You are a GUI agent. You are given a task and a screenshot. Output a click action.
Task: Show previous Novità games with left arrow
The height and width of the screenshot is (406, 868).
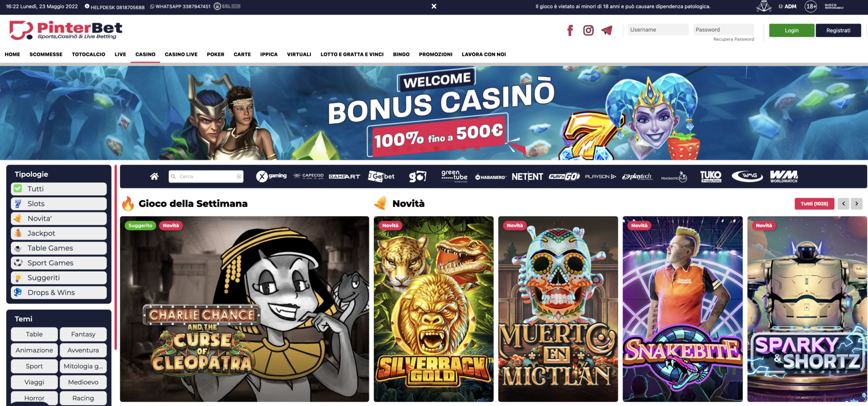[x=843, y=203]
